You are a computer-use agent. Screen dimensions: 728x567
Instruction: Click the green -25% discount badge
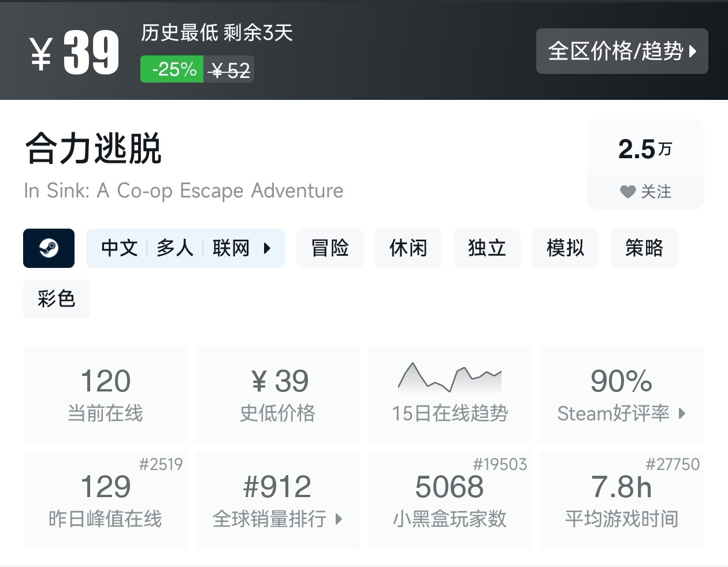(x=172, y=69)
